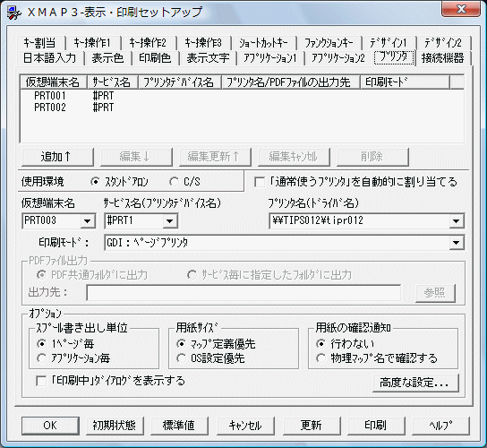This screenshot has height=448, width=487.
Task: Select the プリンタ tab
Action: [x=394, y=57]
